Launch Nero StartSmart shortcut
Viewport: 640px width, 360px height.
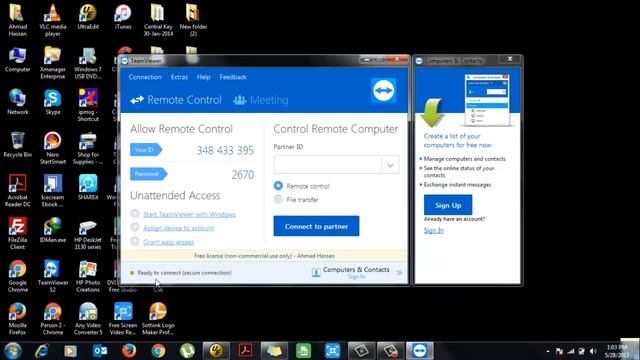click(x=53, y=148)
